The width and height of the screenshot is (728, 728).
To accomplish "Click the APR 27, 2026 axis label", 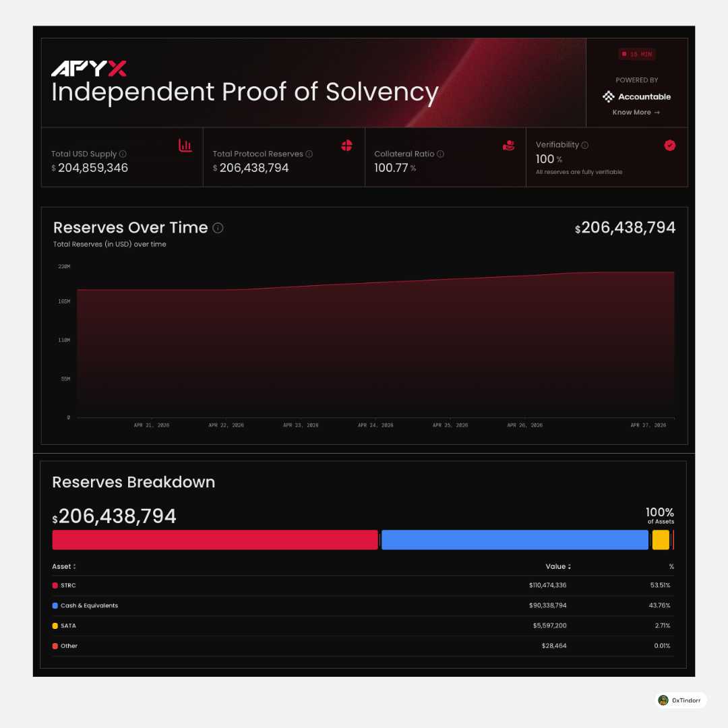I will [648, 425].
